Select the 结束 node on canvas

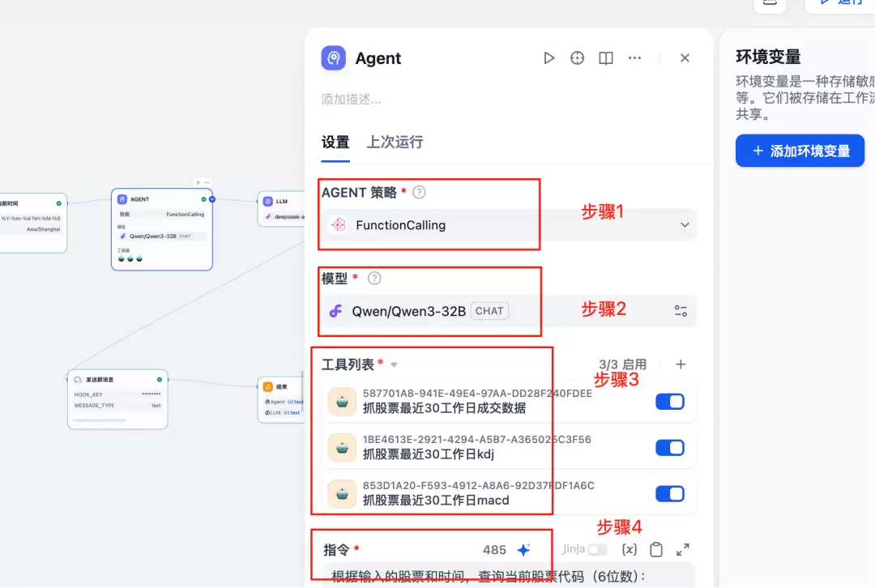282,400
